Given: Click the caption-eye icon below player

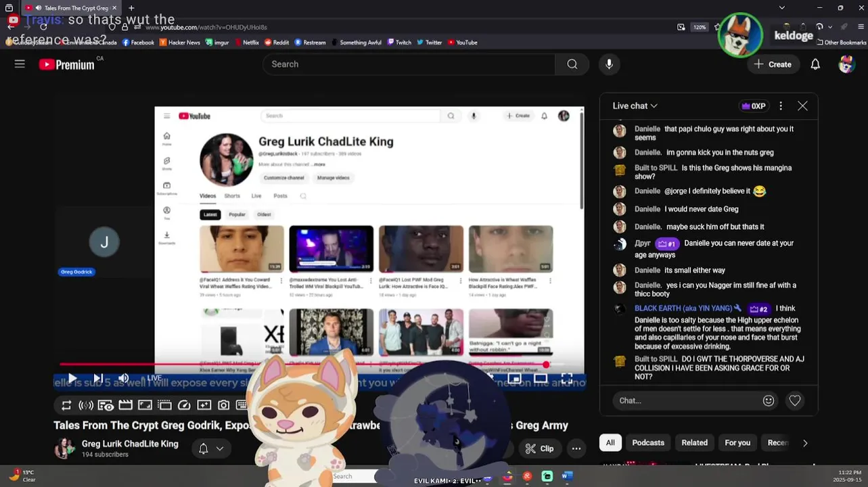Looking at the screenshot, I should [106, 405].
